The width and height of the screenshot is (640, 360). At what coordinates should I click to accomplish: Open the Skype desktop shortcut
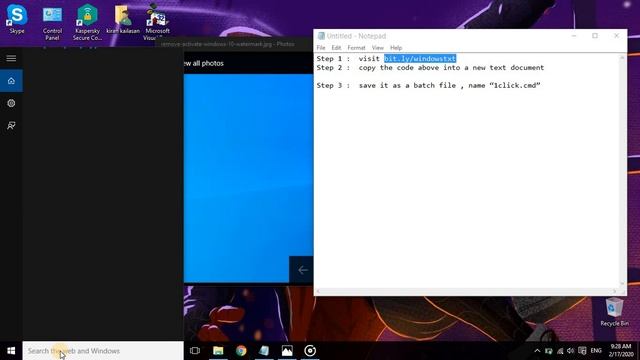point(17,18)
